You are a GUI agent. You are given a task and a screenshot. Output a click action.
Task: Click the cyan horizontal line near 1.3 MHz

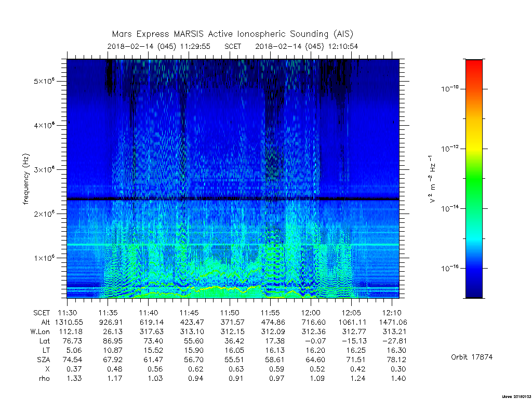[233, 245]
